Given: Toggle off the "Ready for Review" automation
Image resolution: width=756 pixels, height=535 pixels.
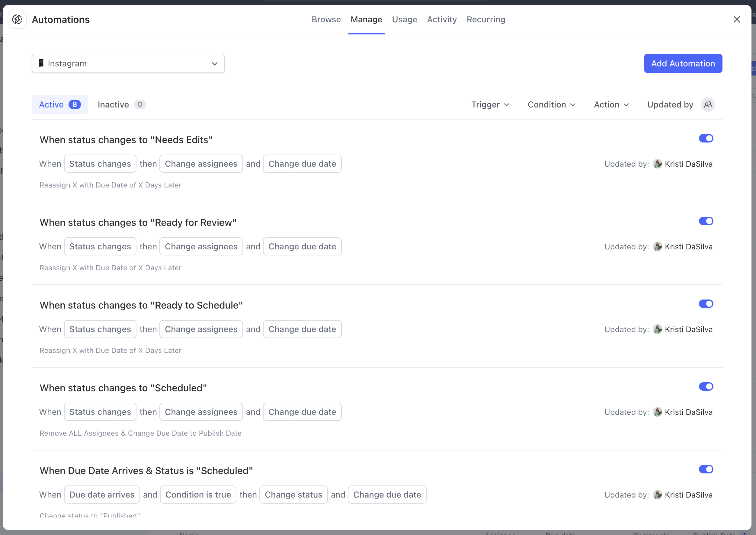Looking at the screenshot, I should 706,221.
